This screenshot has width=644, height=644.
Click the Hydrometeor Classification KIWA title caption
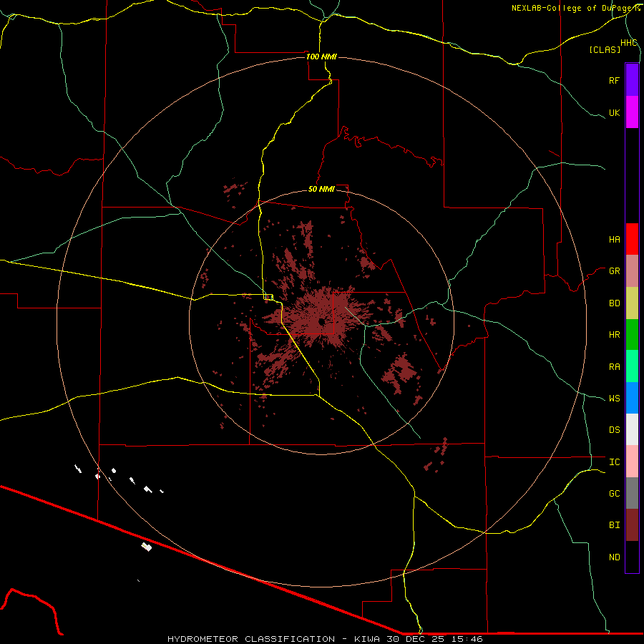tap(325, 639)
